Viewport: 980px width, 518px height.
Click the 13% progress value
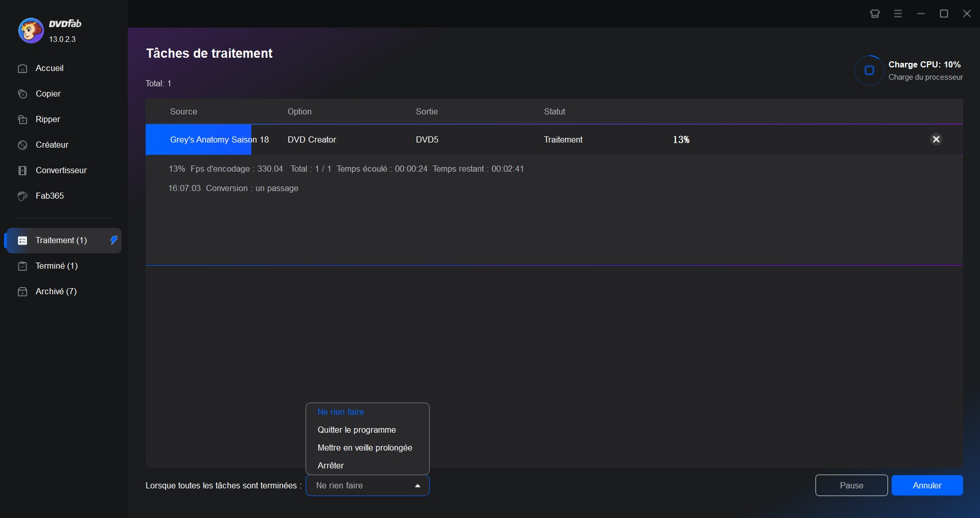click(x=681, y=139)
